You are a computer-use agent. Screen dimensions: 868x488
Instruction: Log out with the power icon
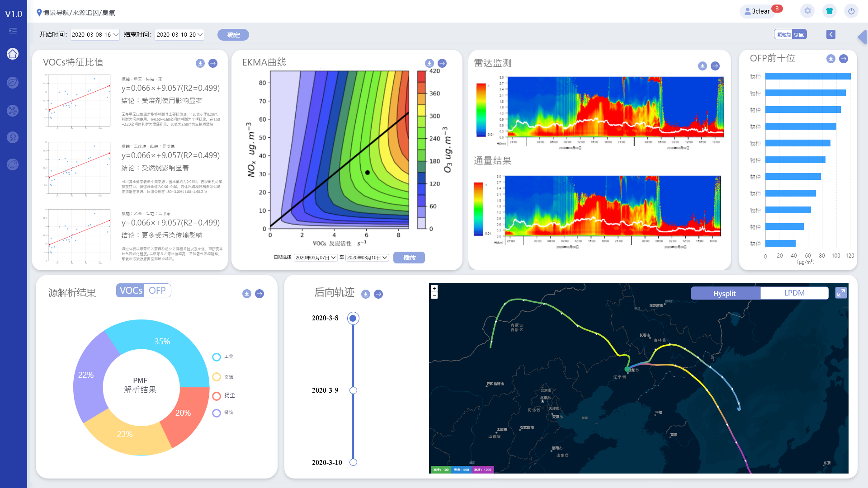pyautogui.click(x=851, y=11)
